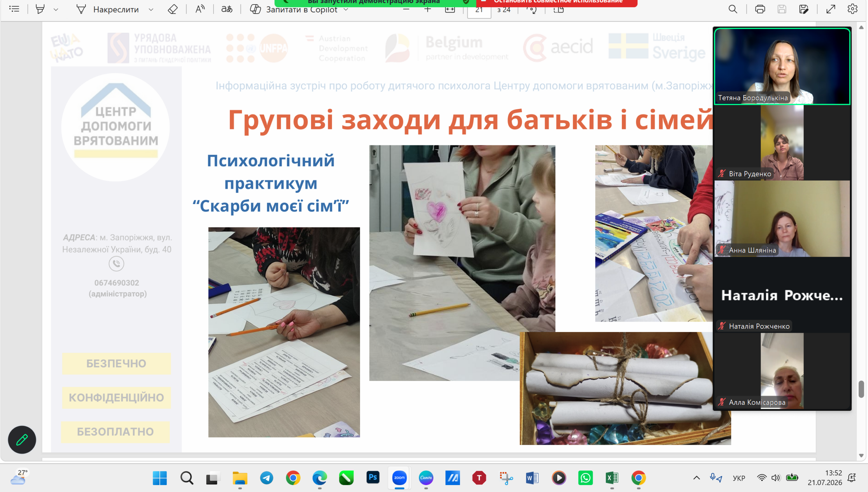868x492 pixels.
Task: Switch to Zoom in the taskbar
Action: 399,478
